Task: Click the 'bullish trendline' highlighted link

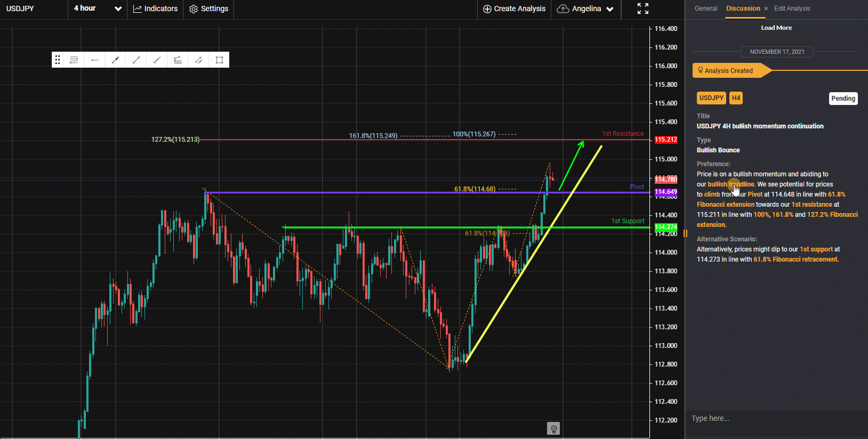Action: (x=731, y=184)
